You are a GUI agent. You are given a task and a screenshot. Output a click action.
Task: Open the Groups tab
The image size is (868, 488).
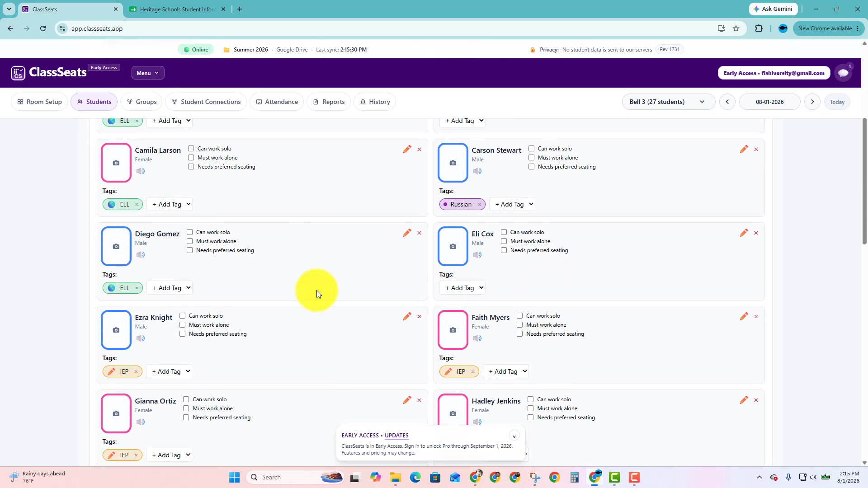pyautogui.click(x=142, y=102)
